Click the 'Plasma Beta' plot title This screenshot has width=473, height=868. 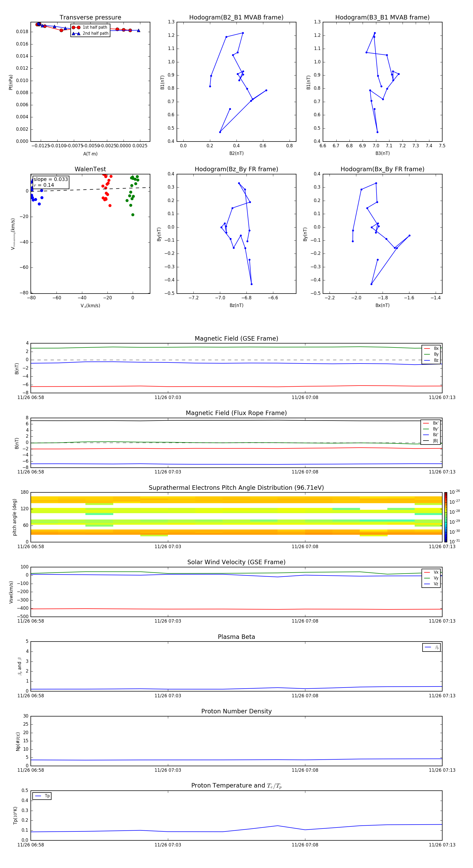pyautogui.click(x=236, y=637)
